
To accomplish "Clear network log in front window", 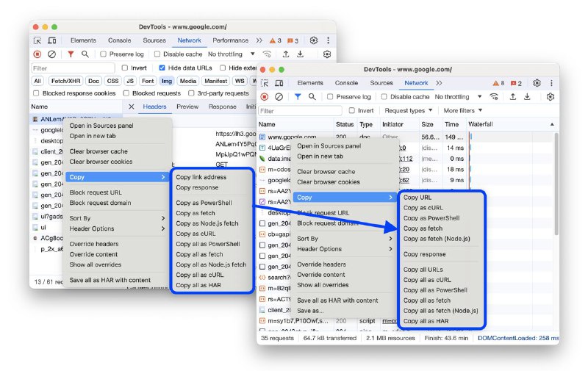I will 279,97.
